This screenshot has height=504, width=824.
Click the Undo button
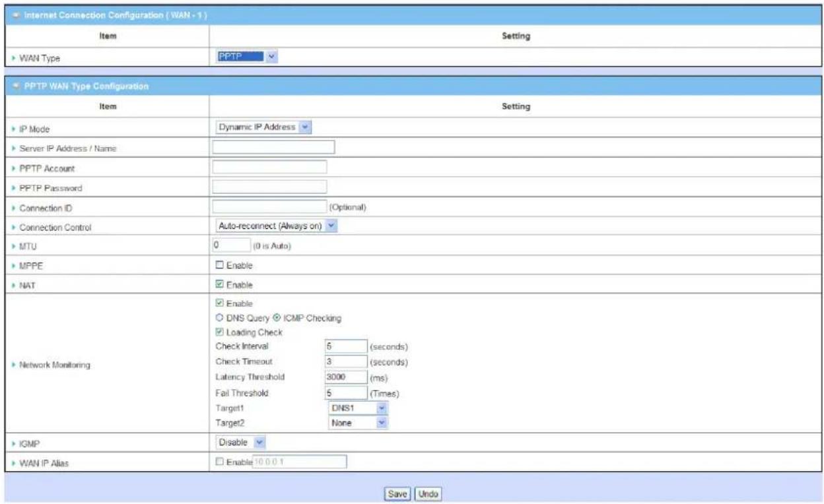pyautogui.click(x=429, y=493)
